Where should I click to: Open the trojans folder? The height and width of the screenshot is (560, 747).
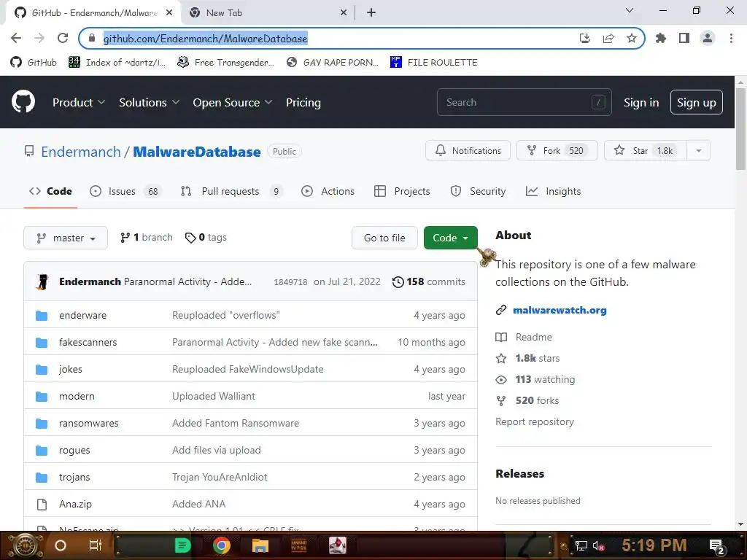[x=74, y=477]
